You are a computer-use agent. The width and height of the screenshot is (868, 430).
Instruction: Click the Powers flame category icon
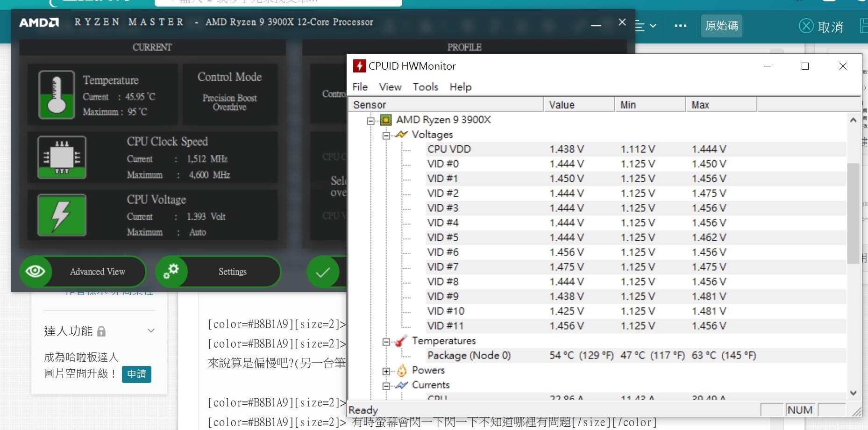tap(401, 371)
